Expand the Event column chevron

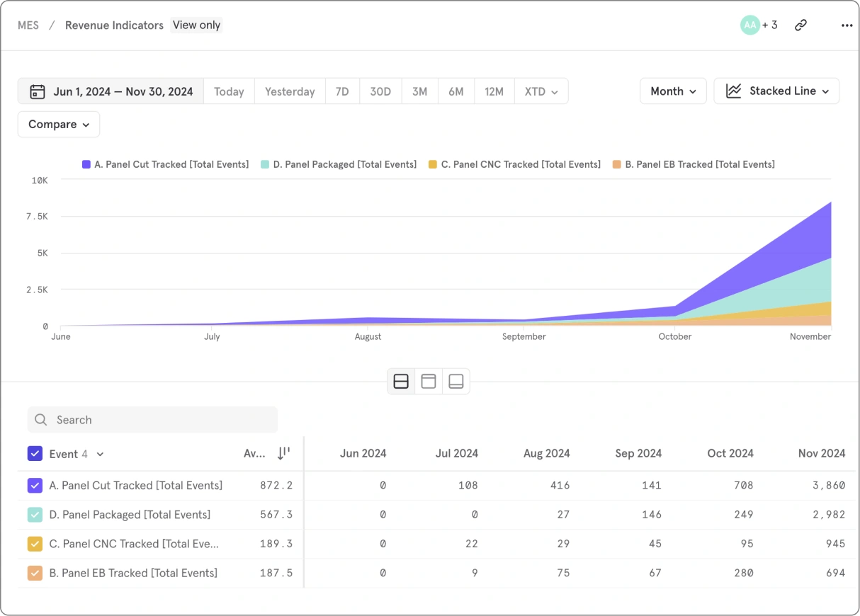click(x=100, y=455)
